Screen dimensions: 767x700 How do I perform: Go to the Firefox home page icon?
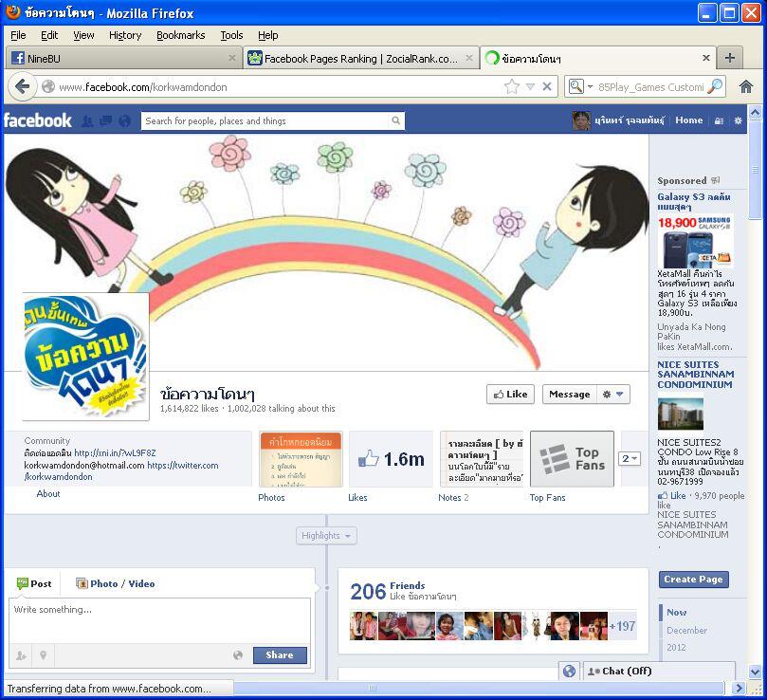tap(746, 86)
